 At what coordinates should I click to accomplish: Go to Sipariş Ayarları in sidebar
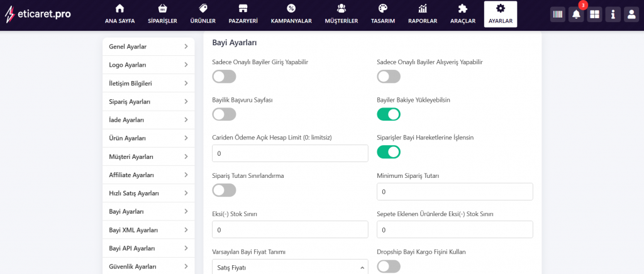click(x=148, y=102)
